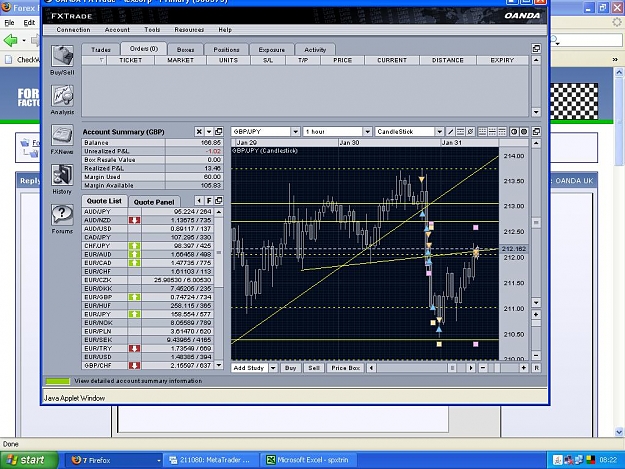This screenshot has width=625, height=469.
Task: Click the Quote List scrollbar thumb
Action: (218, 252)
